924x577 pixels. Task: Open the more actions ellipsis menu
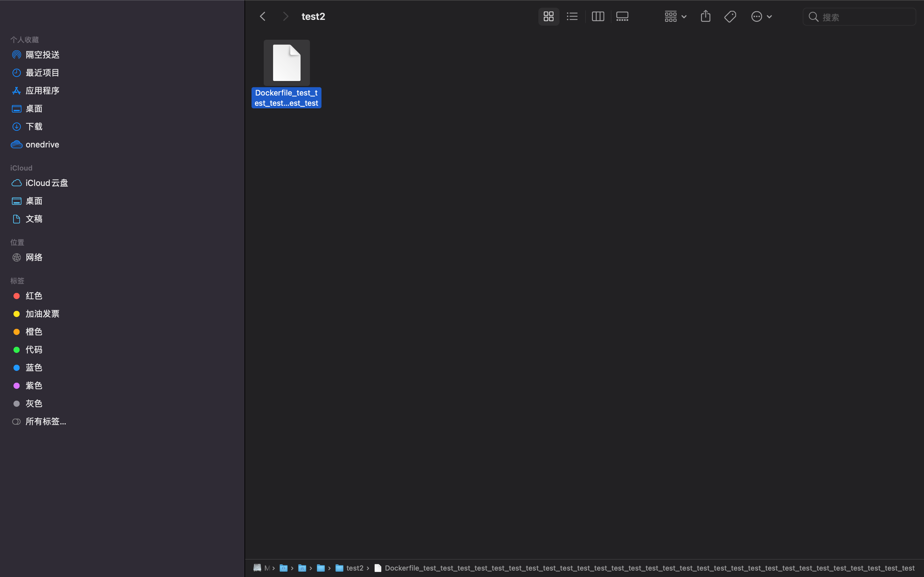point(761,16)
